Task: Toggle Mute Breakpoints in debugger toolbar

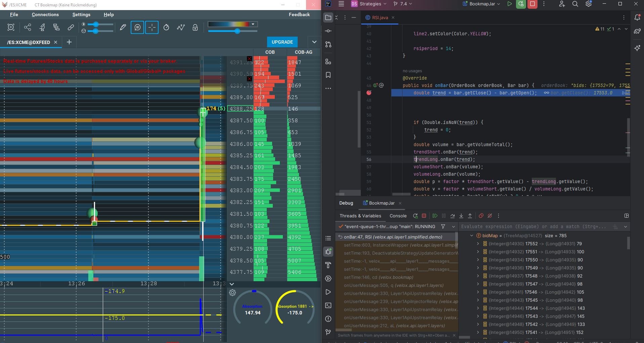Action: click(490, 216)
